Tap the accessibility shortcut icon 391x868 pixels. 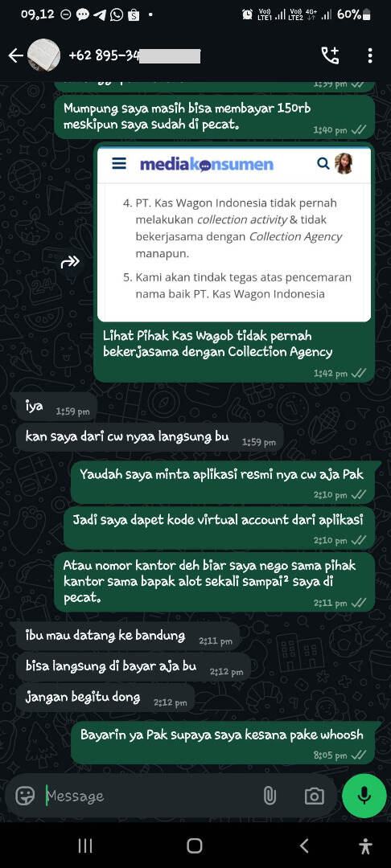click(365, 845)
